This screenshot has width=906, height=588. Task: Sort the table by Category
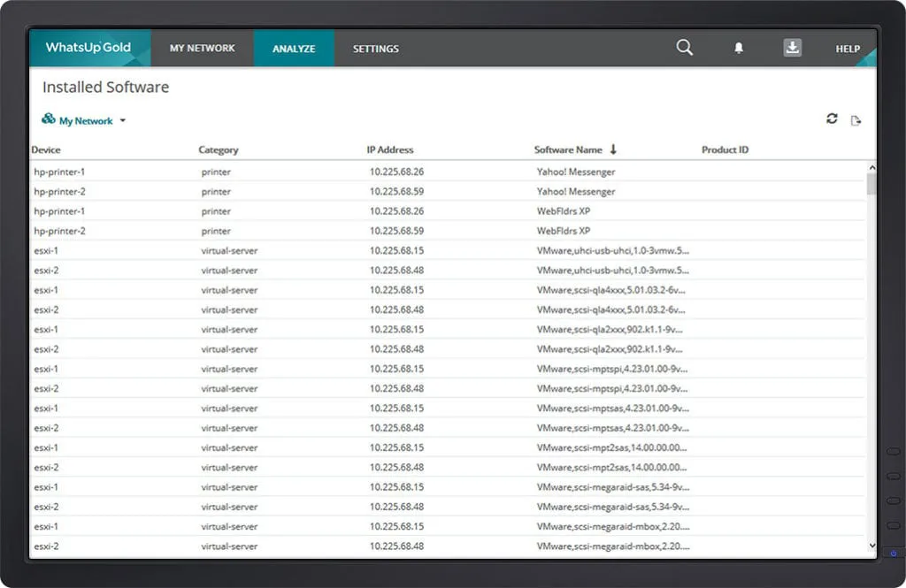[218, 149]
